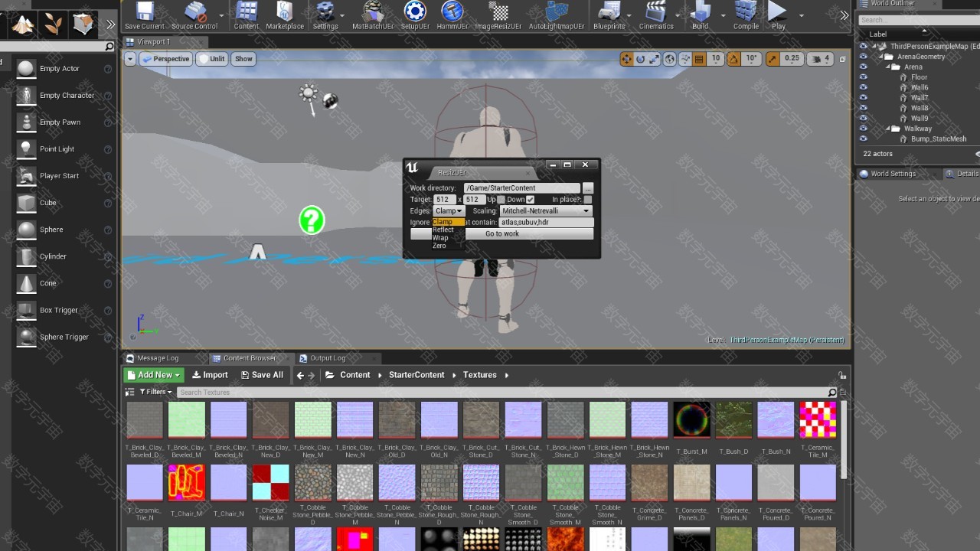Select the rotate transform tool in viewport
Viewport: 980px width, 551px height.
640,59
